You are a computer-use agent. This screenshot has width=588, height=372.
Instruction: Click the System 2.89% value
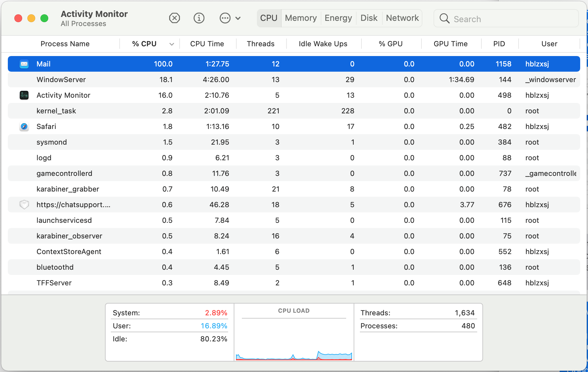[216, 313]
